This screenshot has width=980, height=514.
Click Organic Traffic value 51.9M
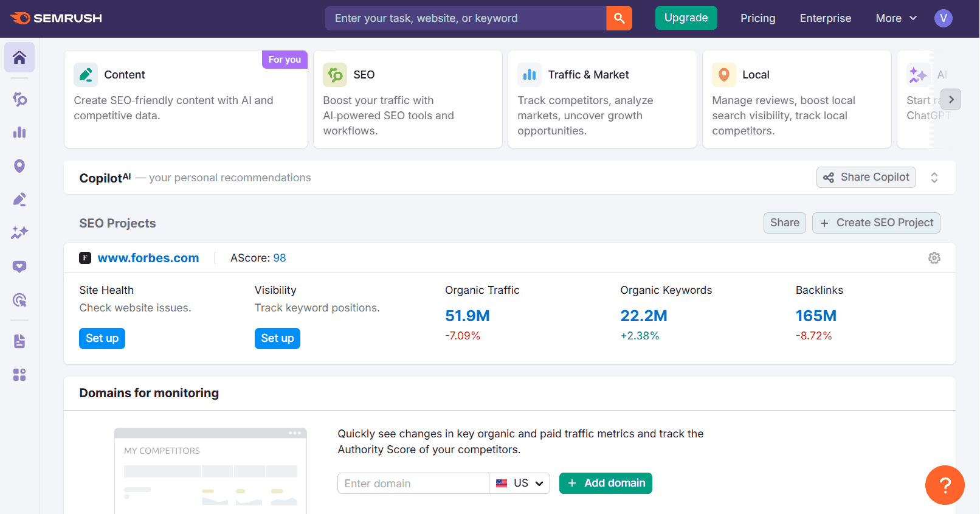coord(468,316)
